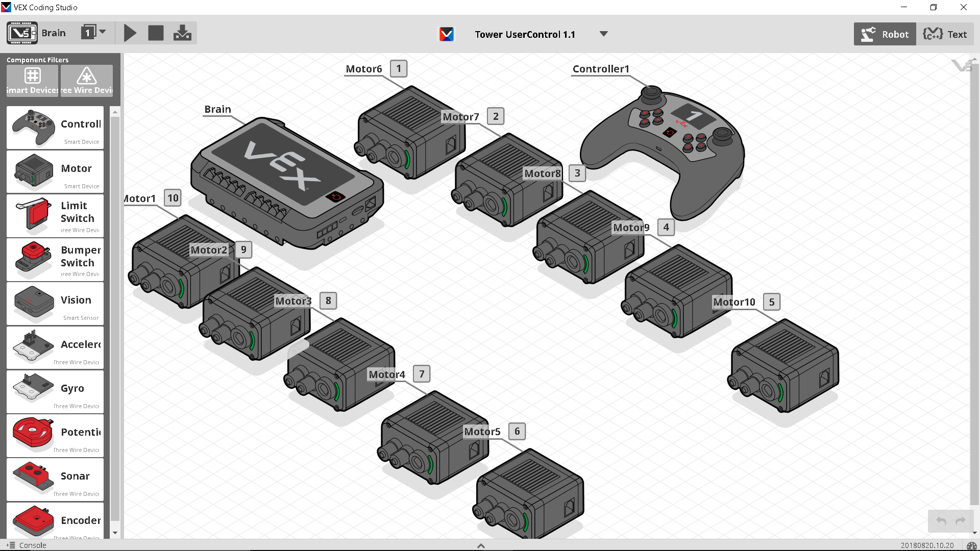Viewport: 980px width, 551px height.
Task: Select the Encoder component
Action: coord(55,521)
